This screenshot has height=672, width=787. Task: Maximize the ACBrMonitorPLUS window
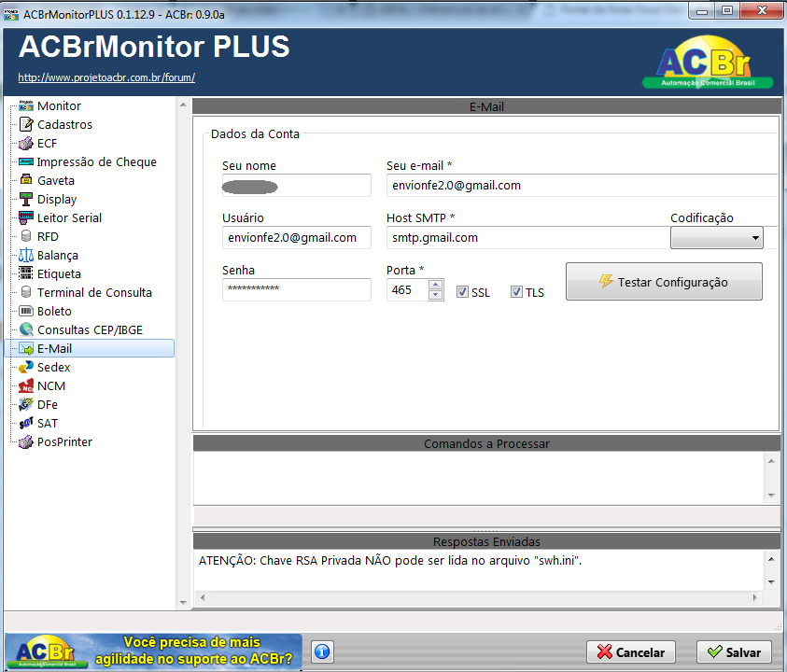point(726,10)
